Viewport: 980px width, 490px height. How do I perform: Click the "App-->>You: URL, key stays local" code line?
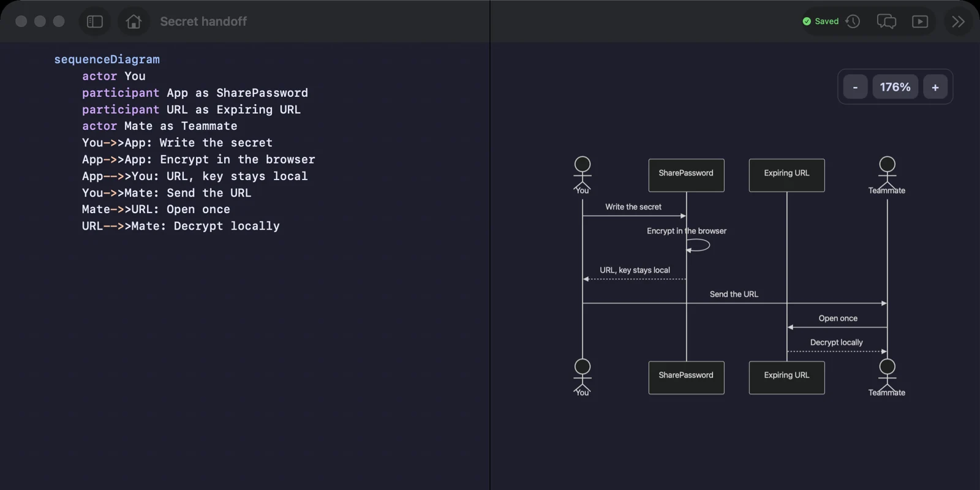pyautogui.click(x=195, y=176)
